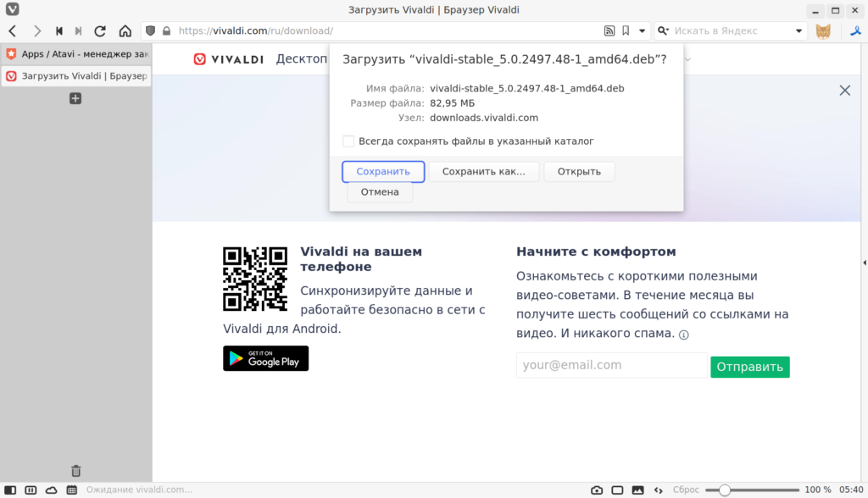
Task: Expand the page nav chevron
Action: click(687, 59)
